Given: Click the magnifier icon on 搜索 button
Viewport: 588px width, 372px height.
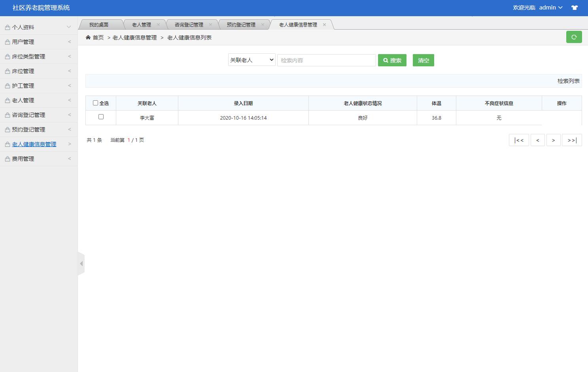Looking at the screenshot, I should click(x=386, y=60).
